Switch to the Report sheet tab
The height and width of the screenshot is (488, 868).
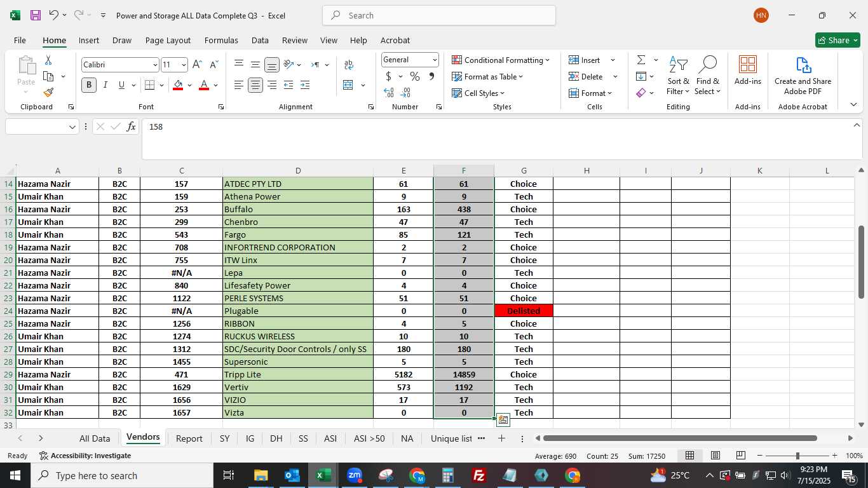pos(189,438)
